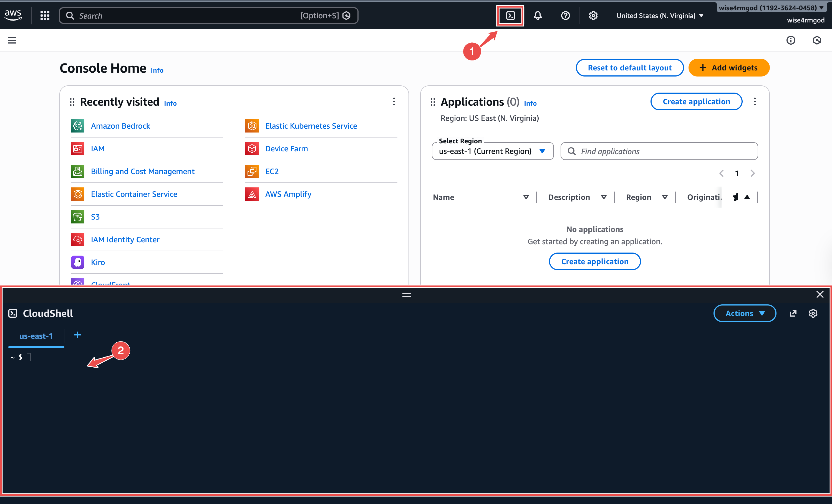Viewport: 832px width, 504px height.
Task: Select the S3 bucket service icon
Action: point(77,217)
